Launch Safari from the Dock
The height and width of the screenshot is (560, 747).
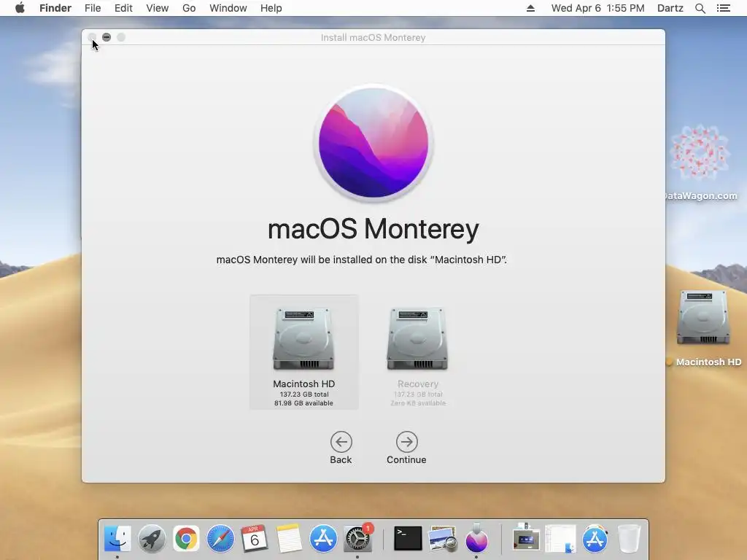(x=220, y=539)
